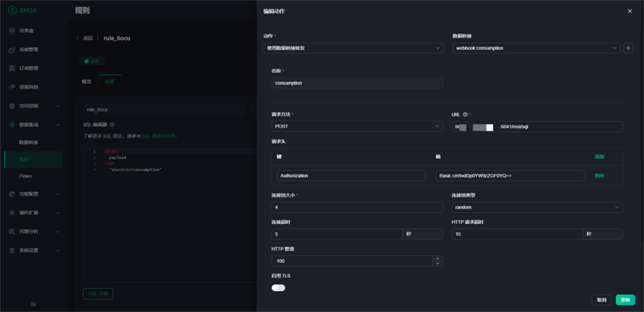Click 添加 to add a header
The height and width of the screenshot is (312, 644).
pos(599,157)
